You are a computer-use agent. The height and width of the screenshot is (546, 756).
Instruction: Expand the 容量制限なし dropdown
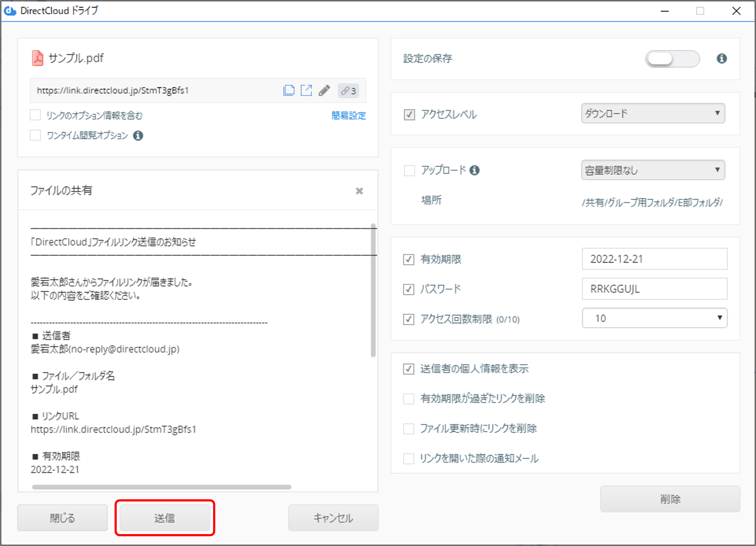(653, 170)
